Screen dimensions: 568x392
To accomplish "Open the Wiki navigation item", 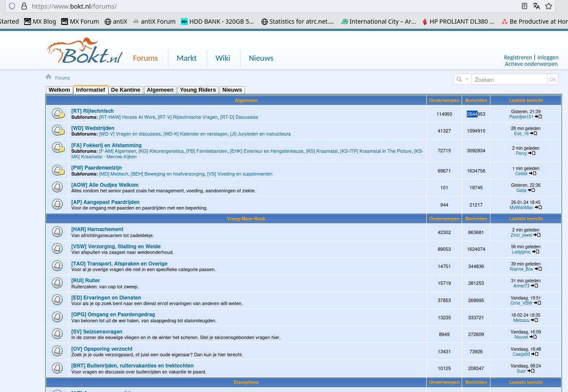I will pos(223,58).
